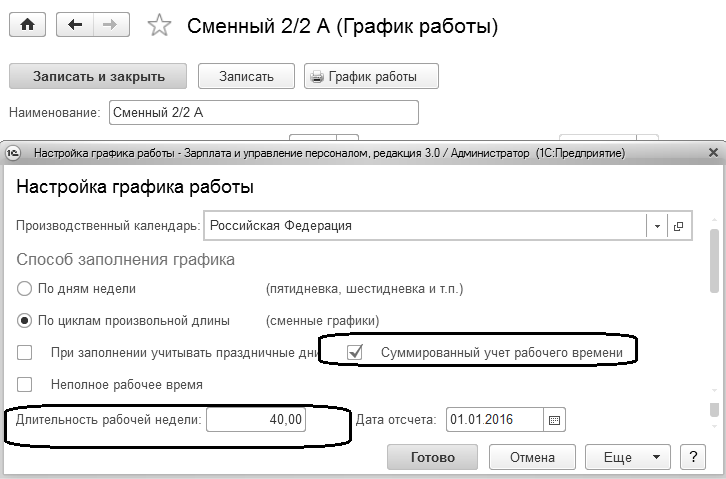726x479 pixels.
Task: Click the dialog's upper vertical scrollbar thumb
Action: pyautogui.click(x=714, y=261)
